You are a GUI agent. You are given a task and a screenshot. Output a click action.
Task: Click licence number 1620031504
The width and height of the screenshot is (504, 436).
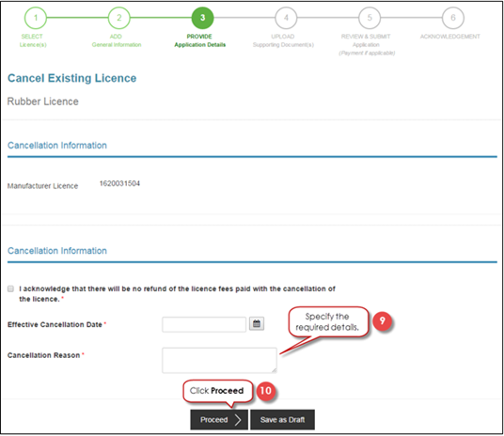coord(119,183)
